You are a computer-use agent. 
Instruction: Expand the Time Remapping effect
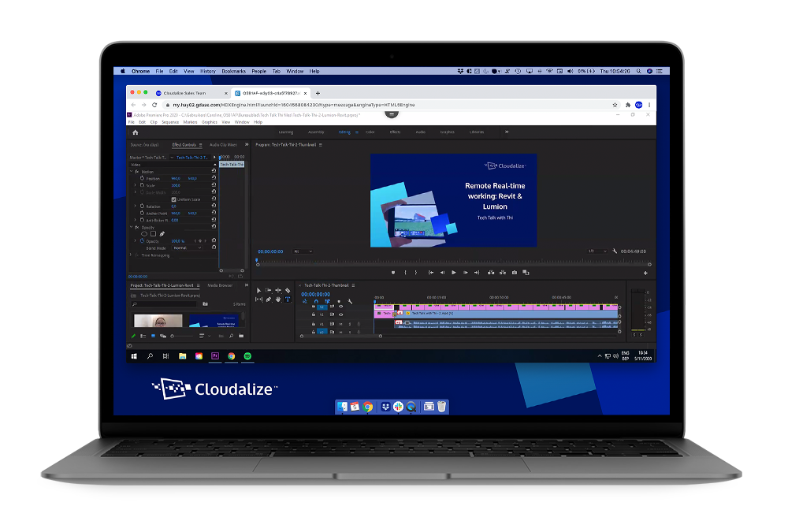(131, 255)
